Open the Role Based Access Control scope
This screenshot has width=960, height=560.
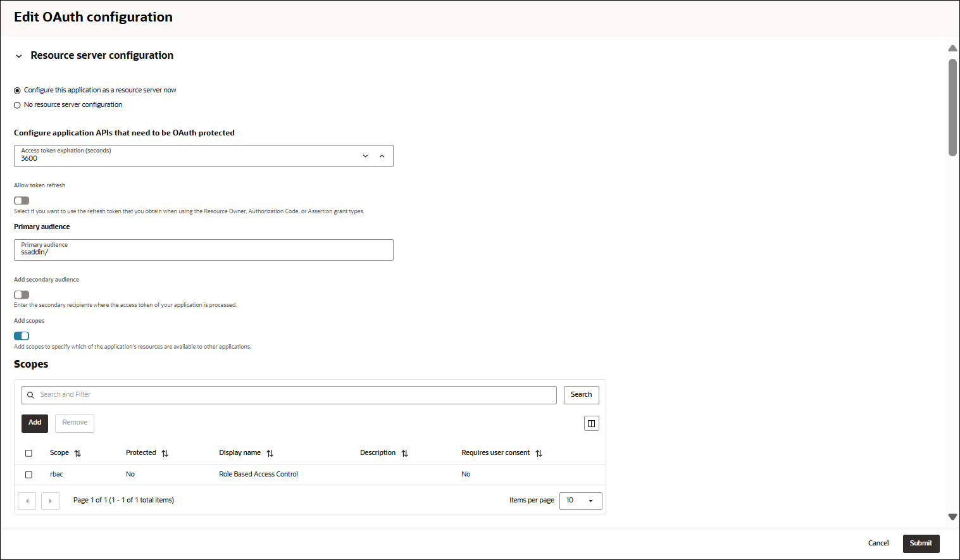point(258,474)
